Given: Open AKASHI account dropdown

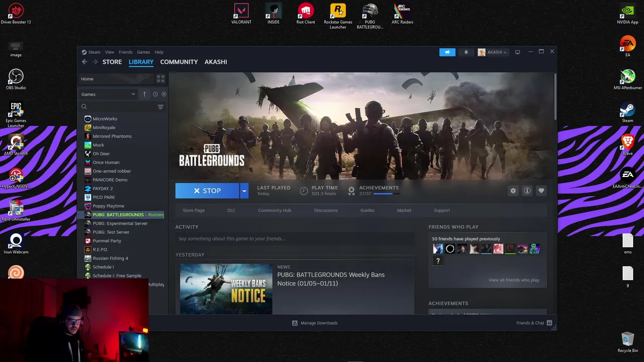Looking at the screenshot, I should (x=493, y=52).
